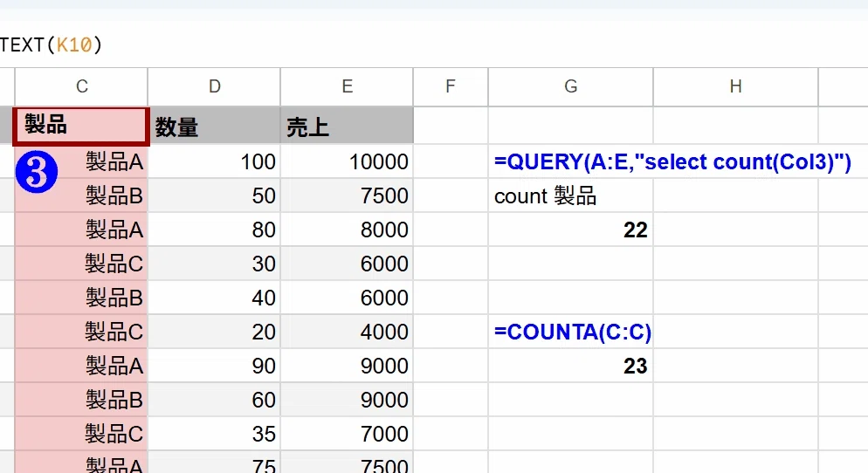Click the quantity cell with 35
Viewport: 868px width, 473px height.
click(x=214, y=434)
